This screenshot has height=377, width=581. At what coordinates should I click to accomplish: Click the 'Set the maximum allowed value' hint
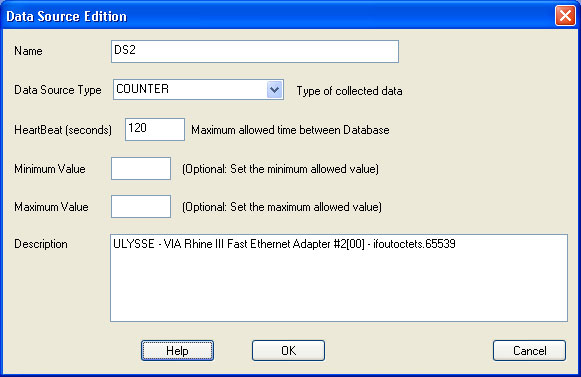click(x=282, y=207)
